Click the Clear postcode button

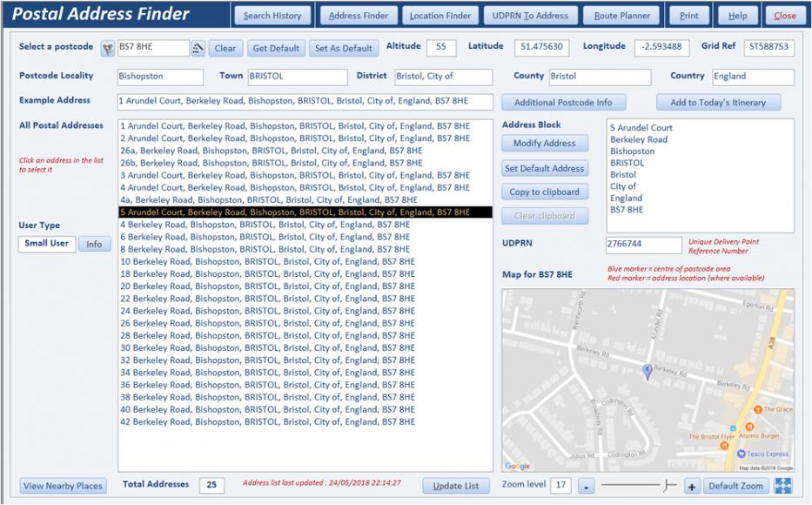(x=225, y=48)
